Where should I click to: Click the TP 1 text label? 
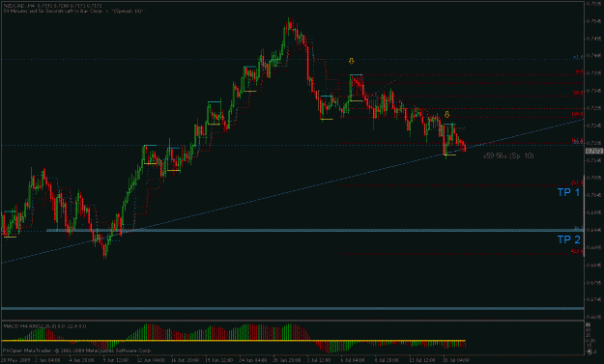click(x=568, y=192)
